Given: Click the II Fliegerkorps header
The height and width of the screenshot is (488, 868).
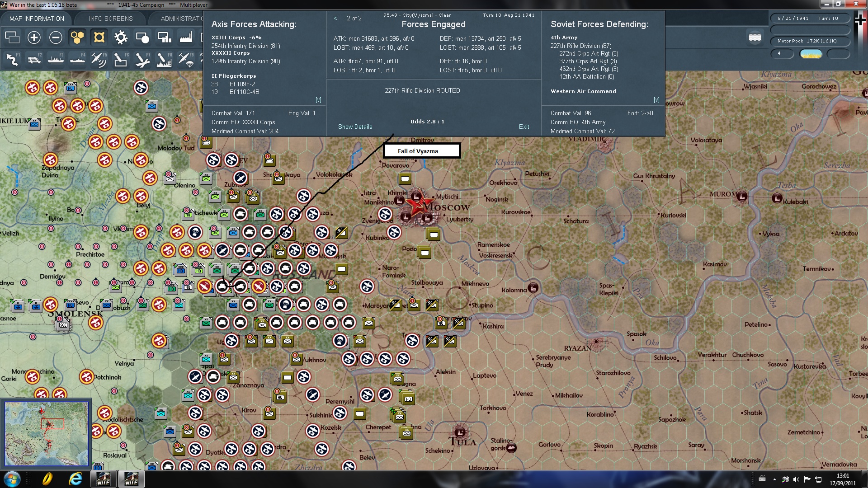Looking at the screenshot, I should point(234,76).
